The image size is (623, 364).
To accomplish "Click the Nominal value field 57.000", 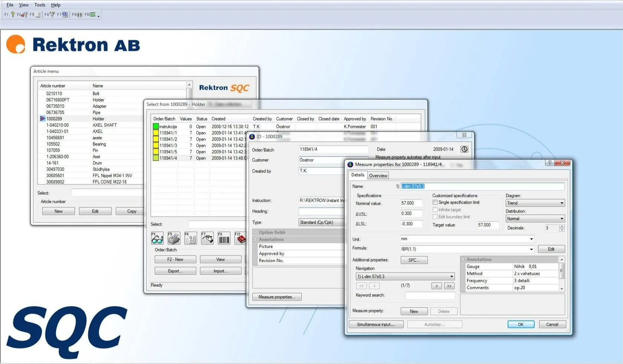I will pyautogui.click(x=411, y=203).
